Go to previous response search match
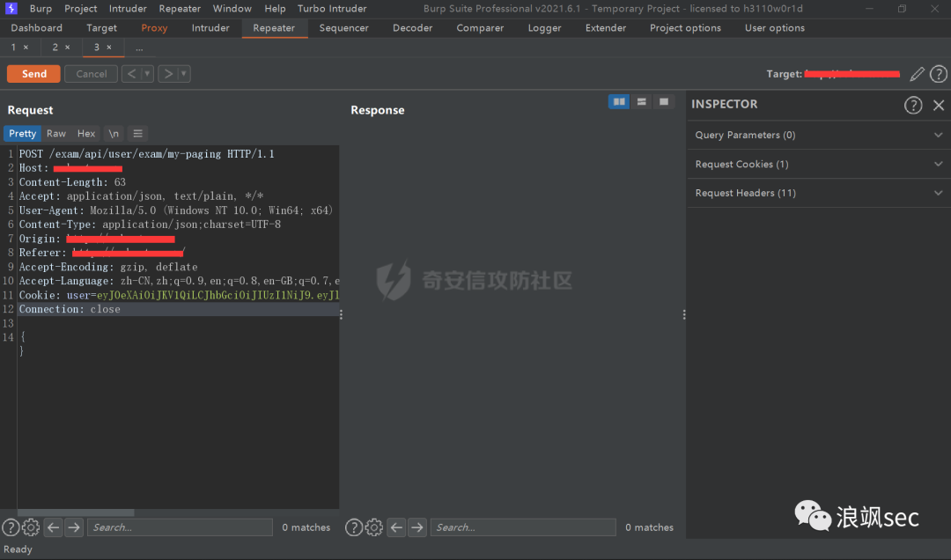 pyautogui.click(x=396, y=527)
